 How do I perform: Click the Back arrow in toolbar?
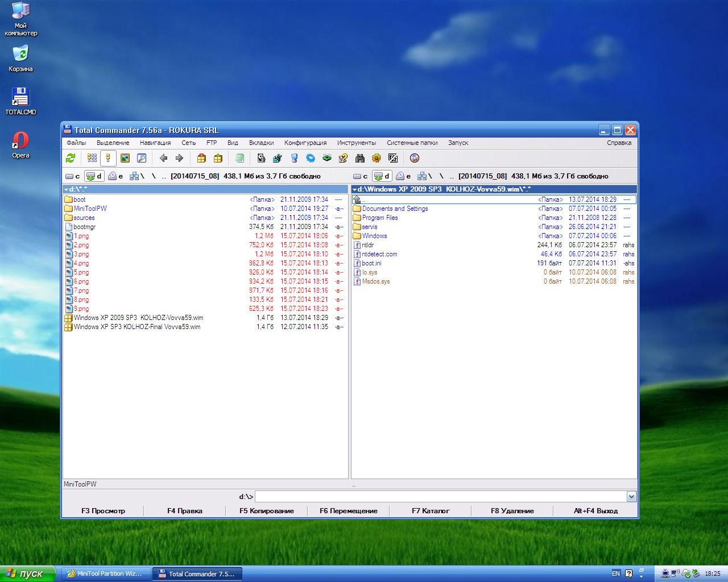click(x=163, y=158)
